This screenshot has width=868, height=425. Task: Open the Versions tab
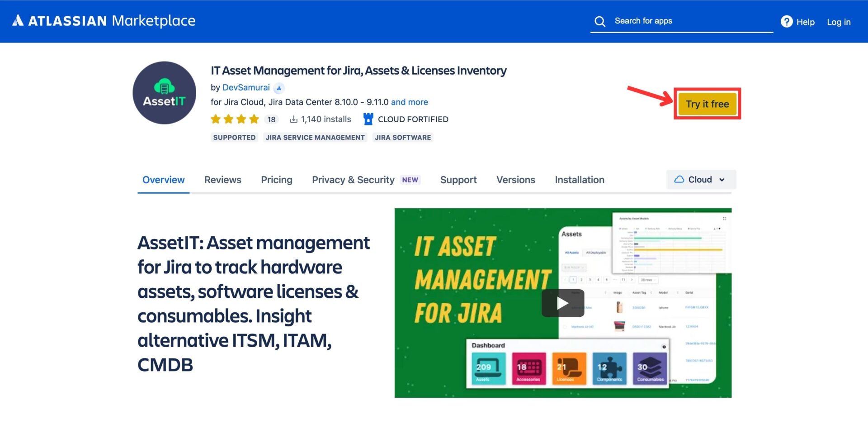516,180
